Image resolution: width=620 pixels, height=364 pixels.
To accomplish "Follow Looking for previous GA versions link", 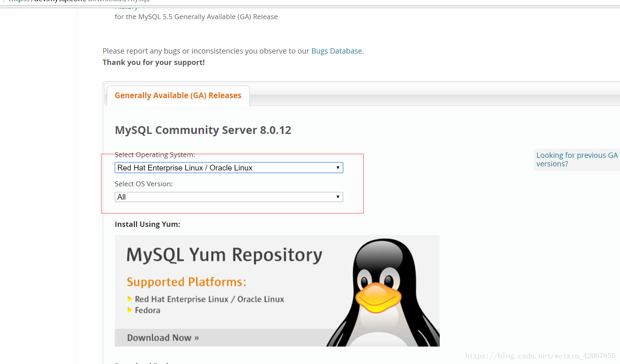I will pyautogui.click(x=577, y=159).
